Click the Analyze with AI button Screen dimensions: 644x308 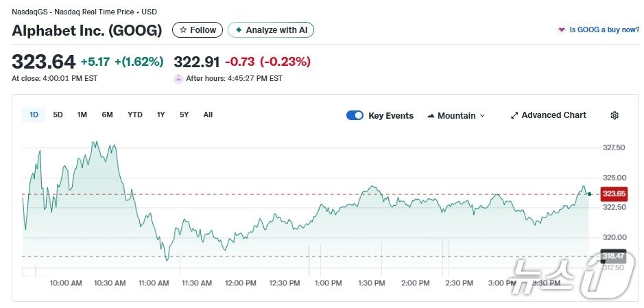271,30
